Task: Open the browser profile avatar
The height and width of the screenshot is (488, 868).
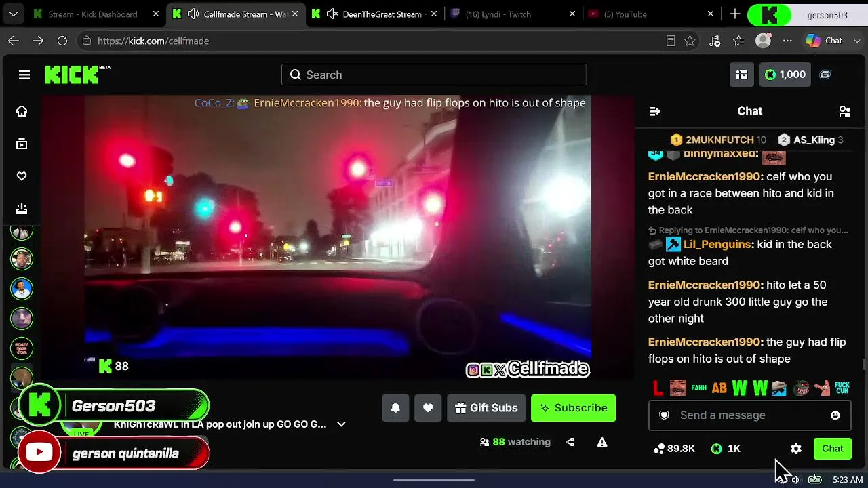Action: [764, 41]
